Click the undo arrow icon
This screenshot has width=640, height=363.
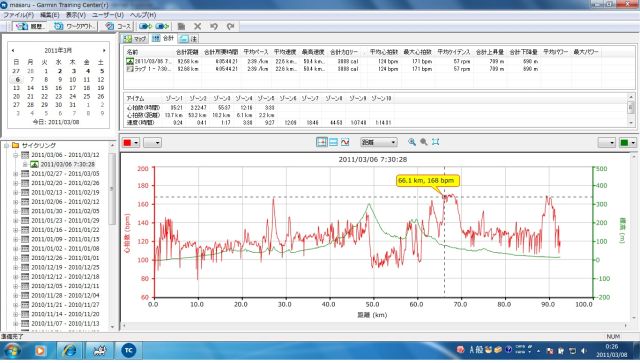[214, 26]
